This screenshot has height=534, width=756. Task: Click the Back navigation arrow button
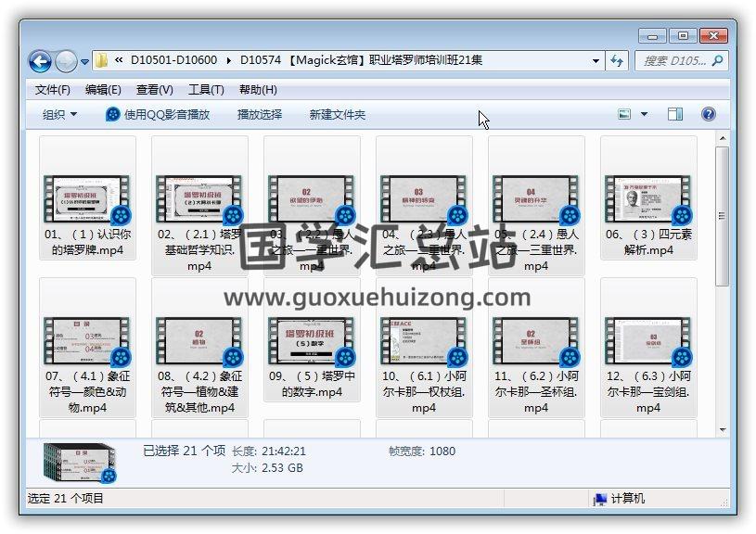click(40, 61)
